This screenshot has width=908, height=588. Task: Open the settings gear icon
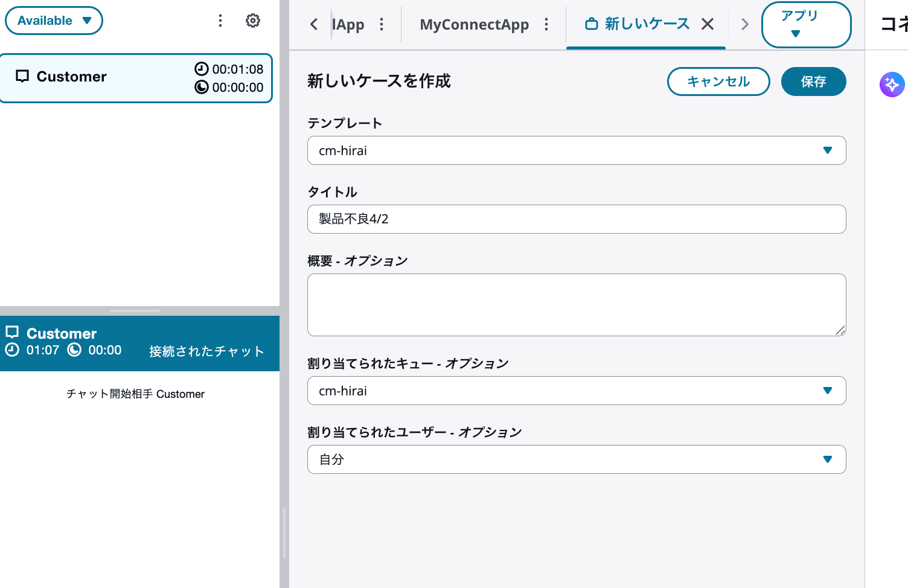[x=252, y=20]
